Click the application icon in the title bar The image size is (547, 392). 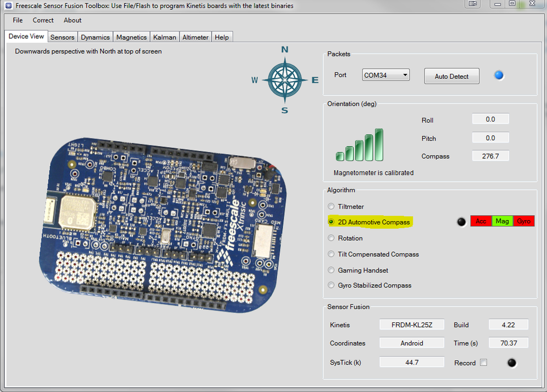tap(8, 5)
